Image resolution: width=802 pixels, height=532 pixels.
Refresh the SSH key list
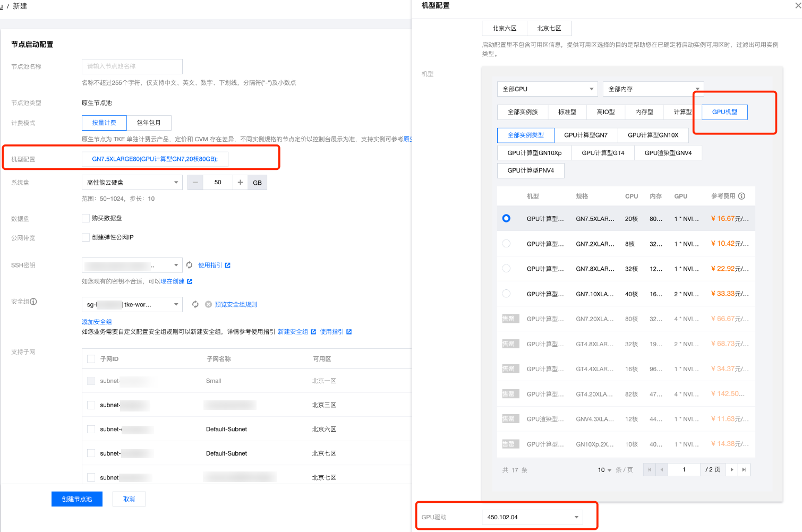tap(190, 265)
